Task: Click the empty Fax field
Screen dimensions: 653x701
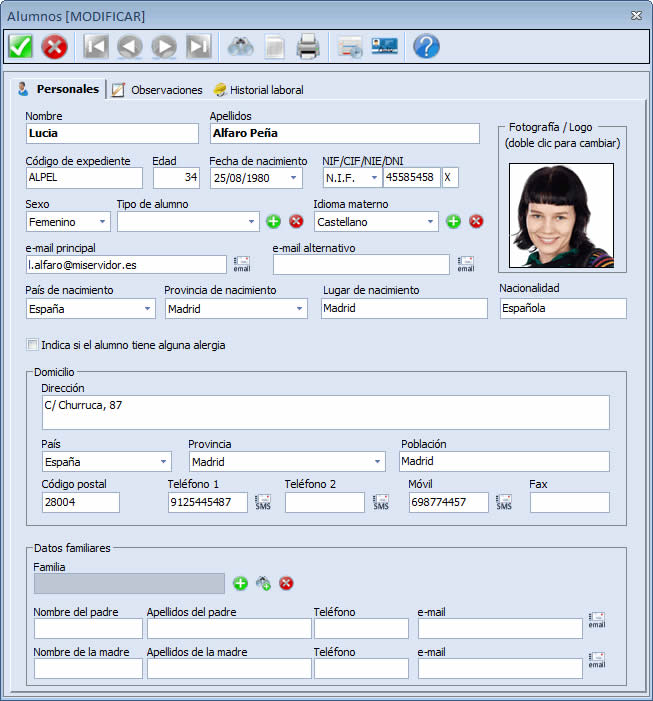Action: 570,502
